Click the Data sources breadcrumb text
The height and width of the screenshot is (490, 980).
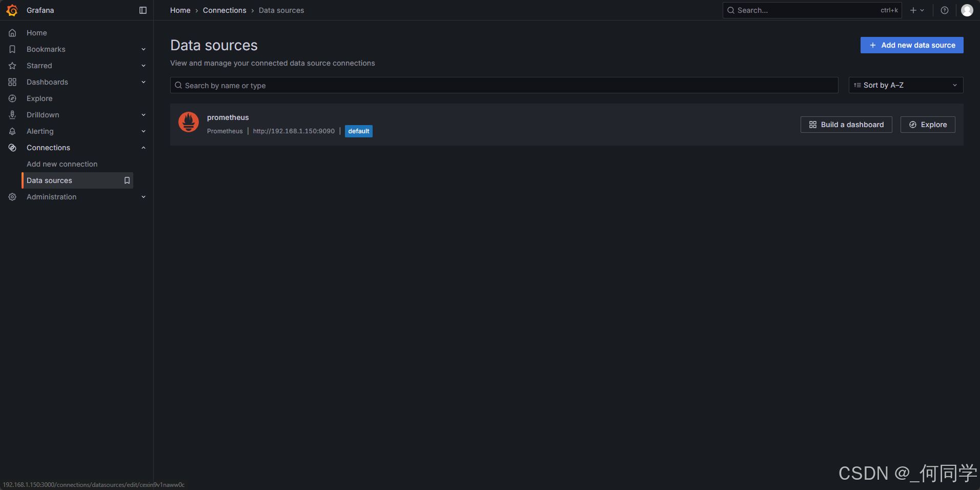click(x=281, y=10)
